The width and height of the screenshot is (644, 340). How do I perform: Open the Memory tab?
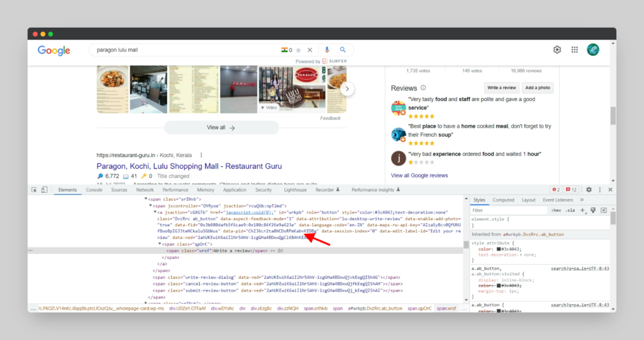point(206,190)
